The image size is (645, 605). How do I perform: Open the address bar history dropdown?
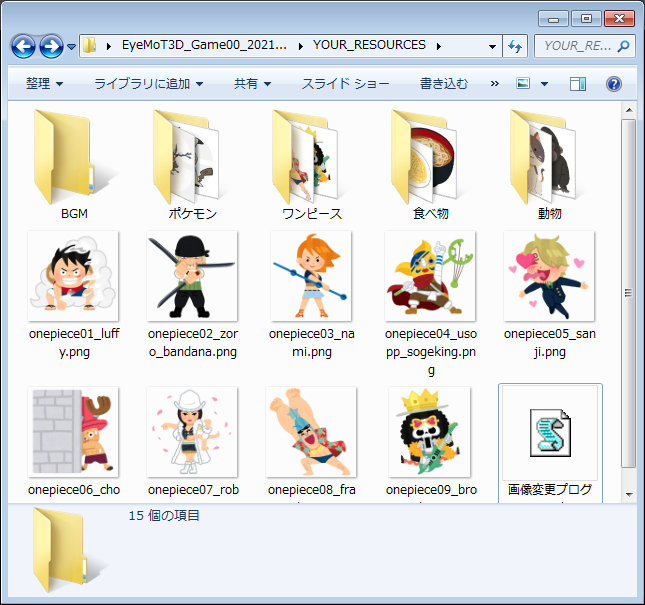[492, 46]
